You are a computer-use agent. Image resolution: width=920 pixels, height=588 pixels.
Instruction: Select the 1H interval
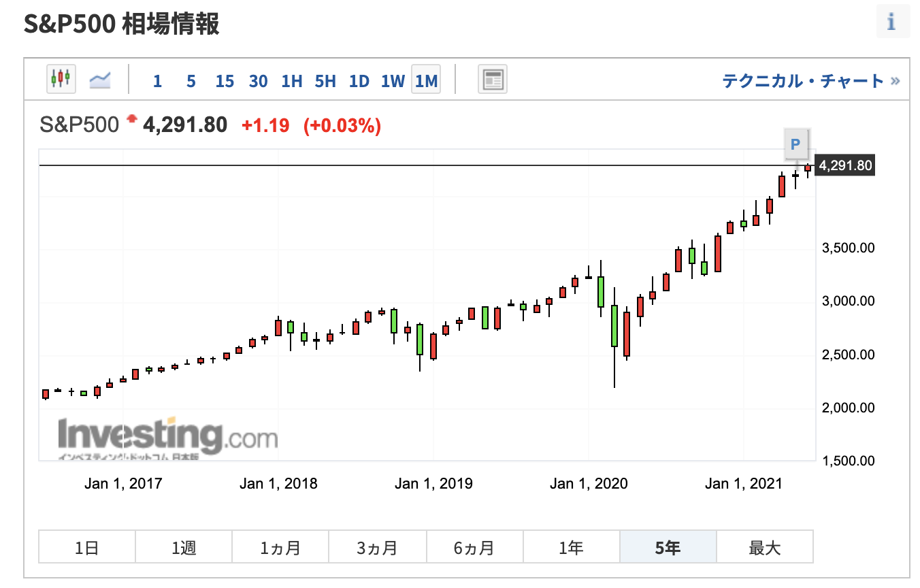[x=291, y=82]
